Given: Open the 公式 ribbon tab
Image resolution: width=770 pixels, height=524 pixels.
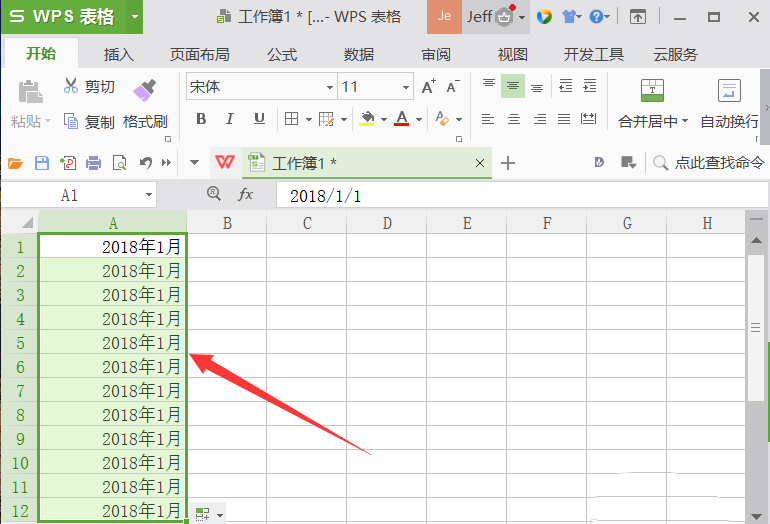Looking at the screenshot, I should [x=282, y=54].
